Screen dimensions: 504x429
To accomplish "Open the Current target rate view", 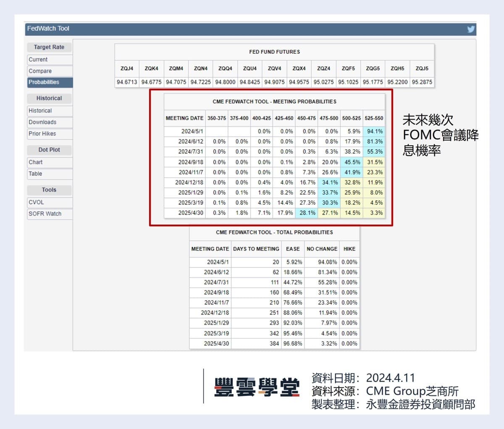I will pos(38,60).
